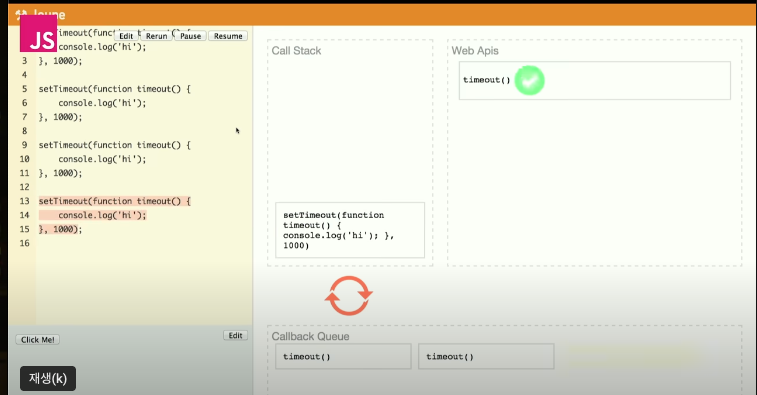Click the Resume button
Screen dimensions: 757x395
tap(228, 36)
